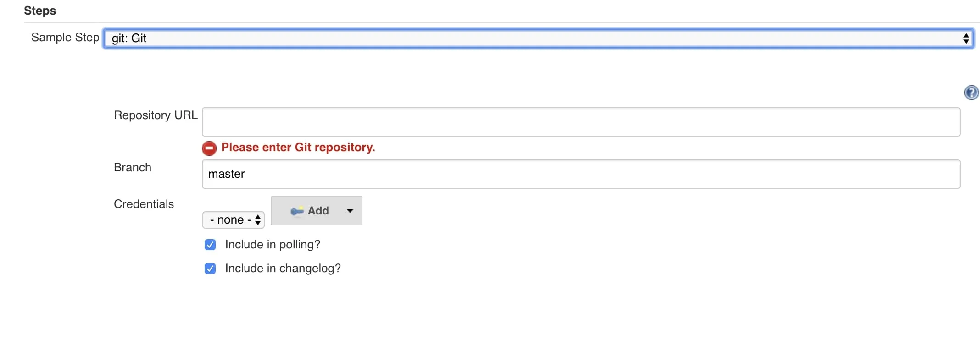This screenshot has width=980, height=351.
Task: Click the 'Include in changelog?' label text
Action: 283,269
